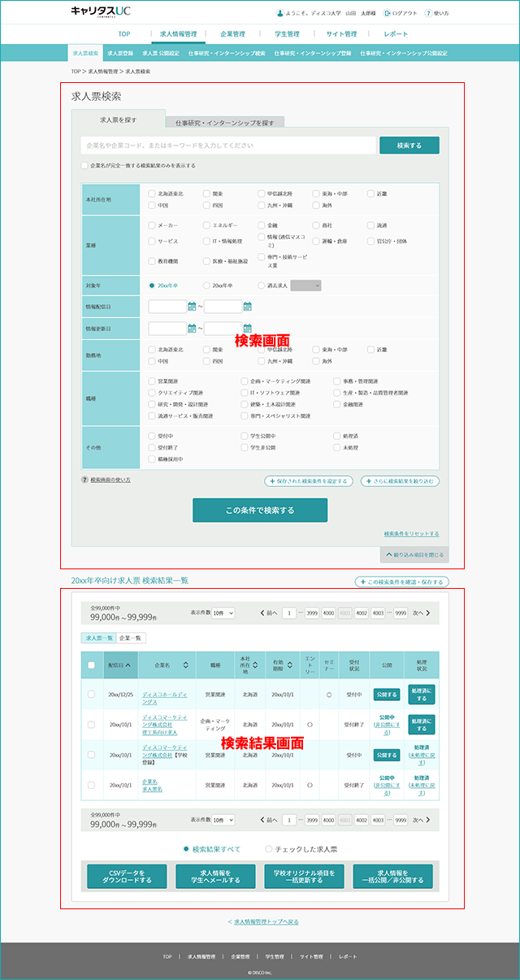520x980 pixels.
Task: Sort by 企業名 column arrows
Action: click(x=186, y=664)
